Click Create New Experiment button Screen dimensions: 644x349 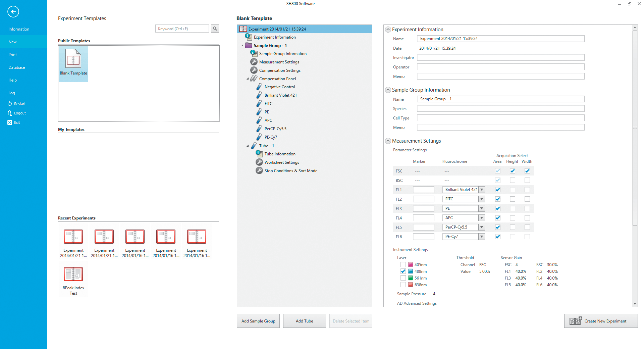coord(601,321)
